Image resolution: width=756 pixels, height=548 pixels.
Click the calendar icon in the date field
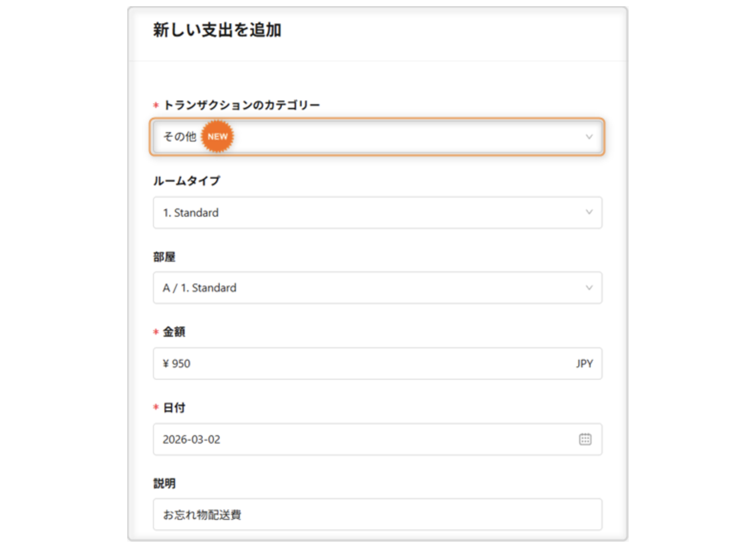586,439
